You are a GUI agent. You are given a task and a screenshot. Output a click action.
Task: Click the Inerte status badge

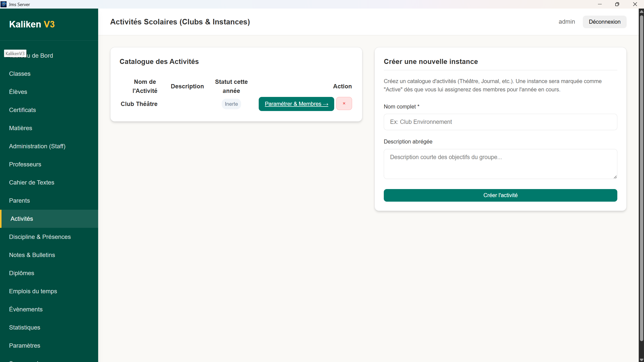coord(231,104)
